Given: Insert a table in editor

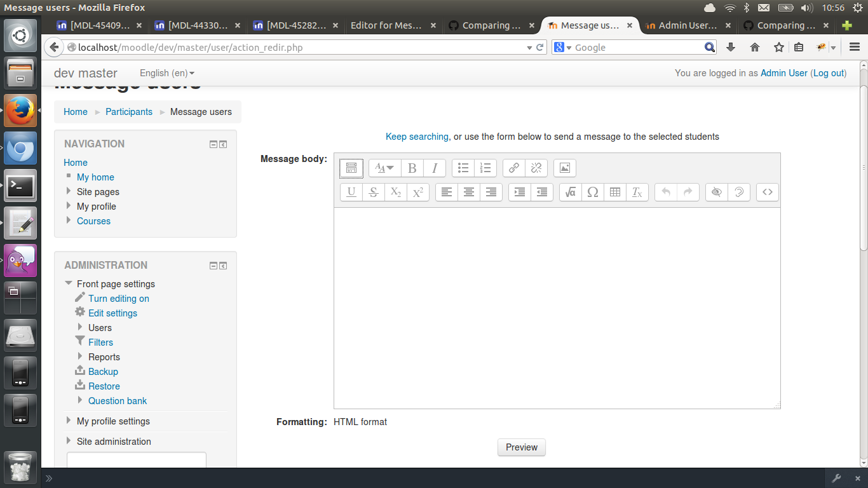Looking at the screenshot, I should tap(615, 192).
